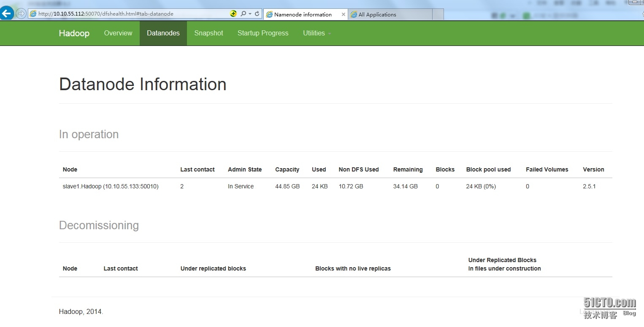Open the address bar dropdown arrow

(250, 14)
